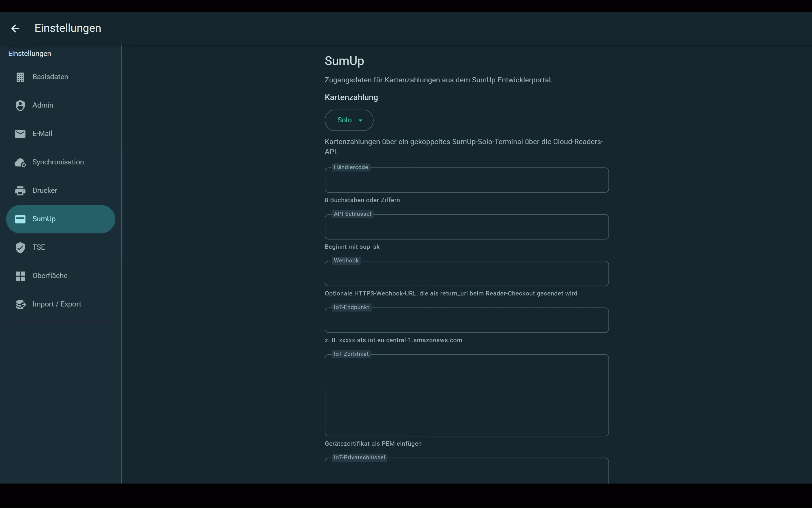This screenshot has width=812, height=508.
Task: Click the SumUp section heading
Action: pyautogui.click(x=344, y=61)
